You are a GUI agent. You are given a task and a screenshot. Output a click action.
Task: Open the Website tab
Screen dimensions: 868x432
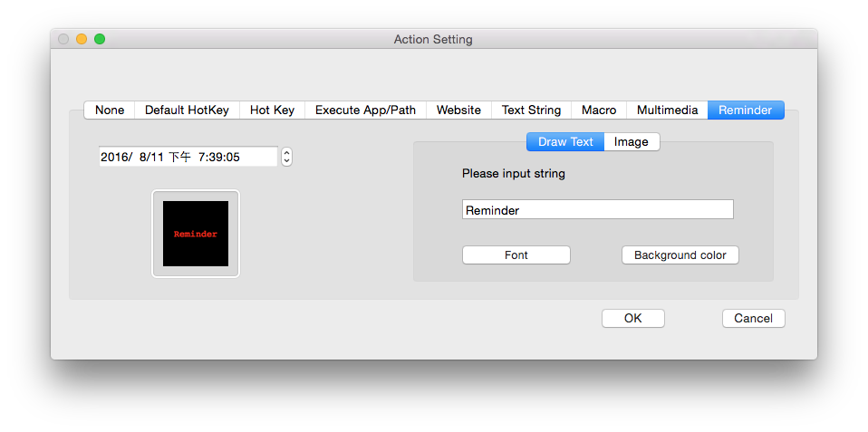(x=458, y=110)
